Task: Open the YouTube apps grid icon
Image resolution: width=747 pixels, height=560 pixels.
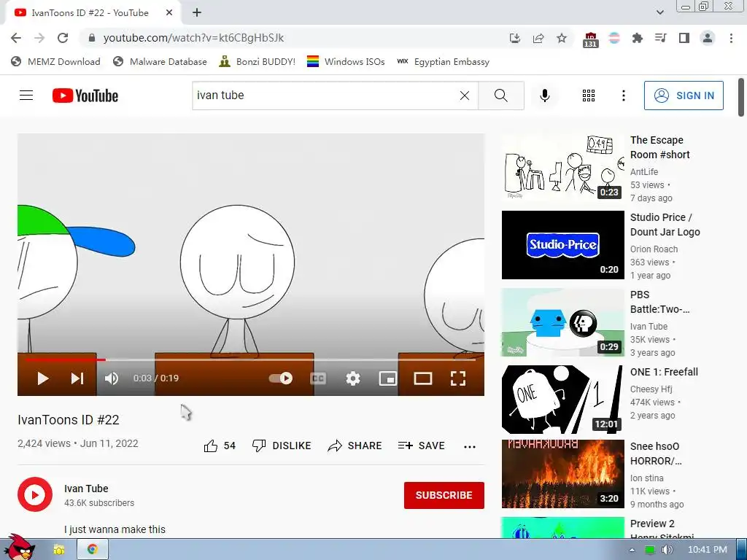Action: 589,96
